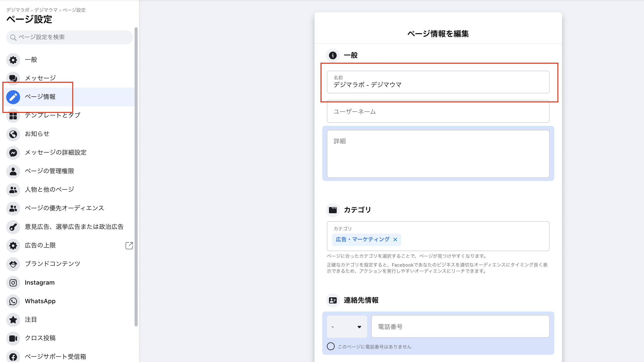
Task: Open ページの管理権限 menu item
Action: [x=49, y=171]
